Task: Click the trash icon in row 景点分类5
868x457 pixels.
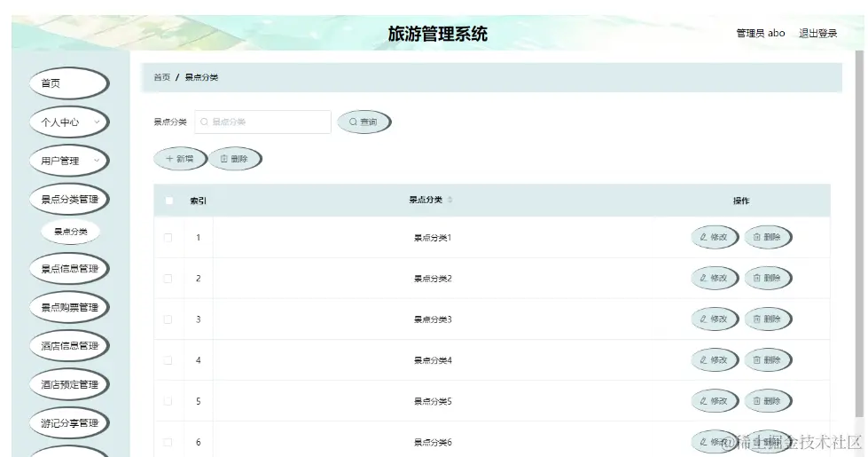Action: click(x=757, y=401)
